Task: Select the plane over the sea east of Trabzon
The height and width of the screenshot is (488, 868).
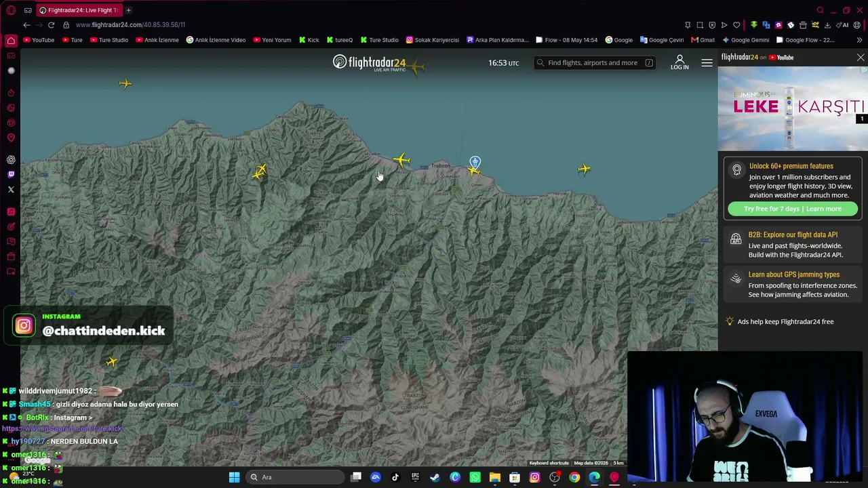Action: (584, 169)
